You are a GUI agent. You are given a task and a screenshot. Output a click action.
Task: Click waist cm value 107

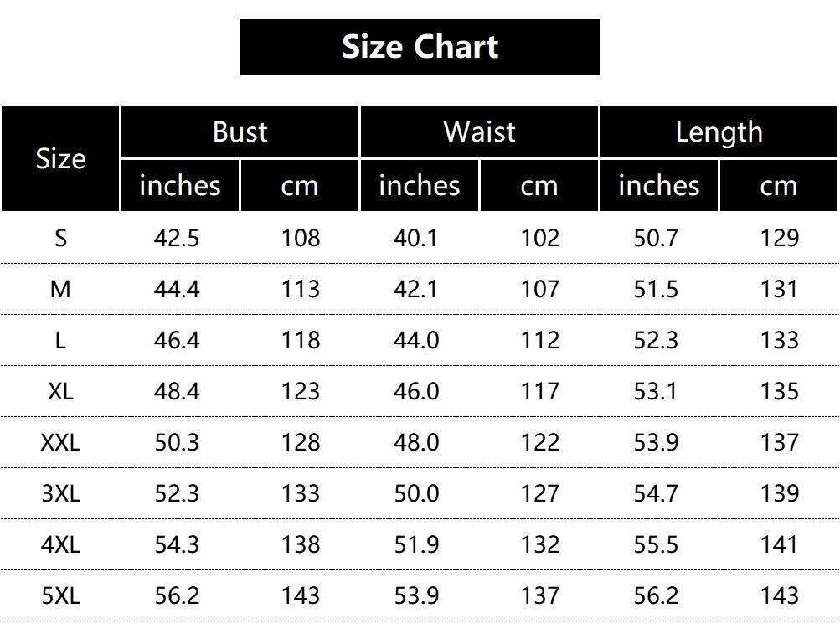tap(539, 290)
